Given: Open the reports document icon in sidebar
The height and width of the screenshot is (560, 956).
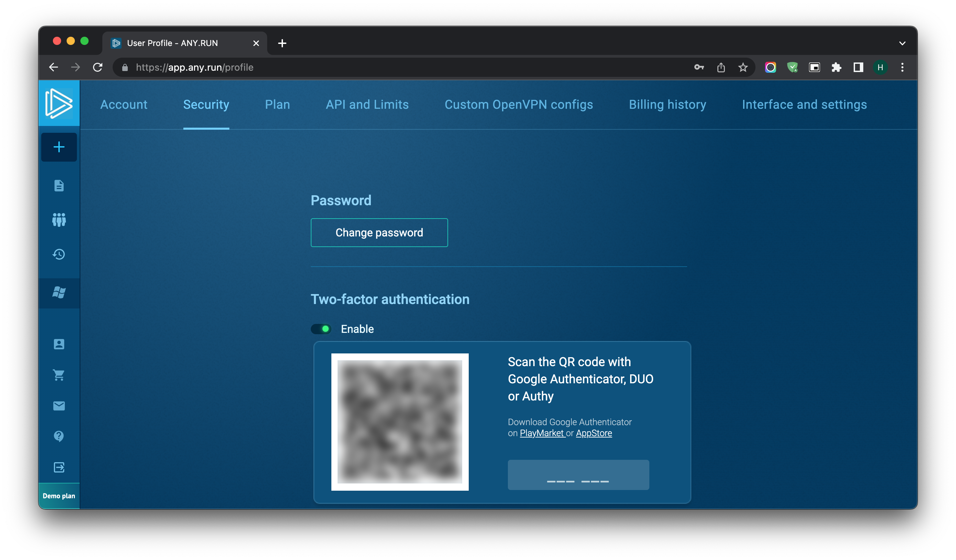Looking at the screenshot, I should pos(59,186).
